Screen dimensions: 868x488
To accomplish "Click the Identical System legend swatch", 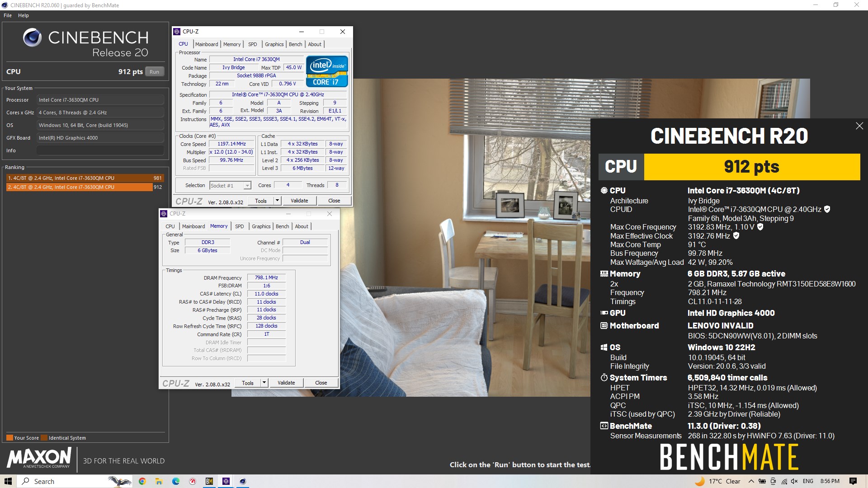I will click(44, 438).
